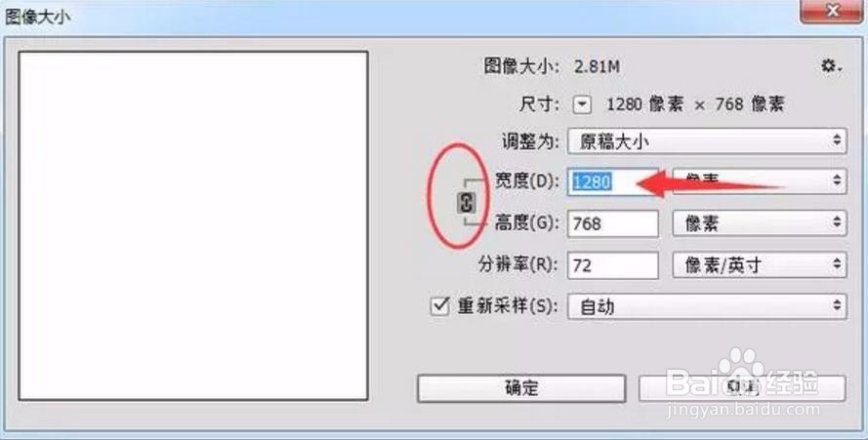Open the 高度 像素 unit dropdown
The height and width of the screenshot is (440, 868).
760,223
